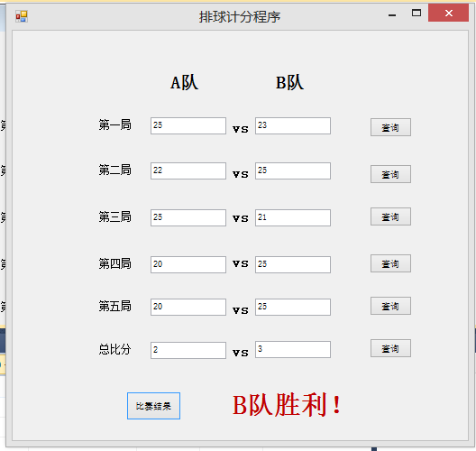Close the 排球计分程序 window

[448, 13]
